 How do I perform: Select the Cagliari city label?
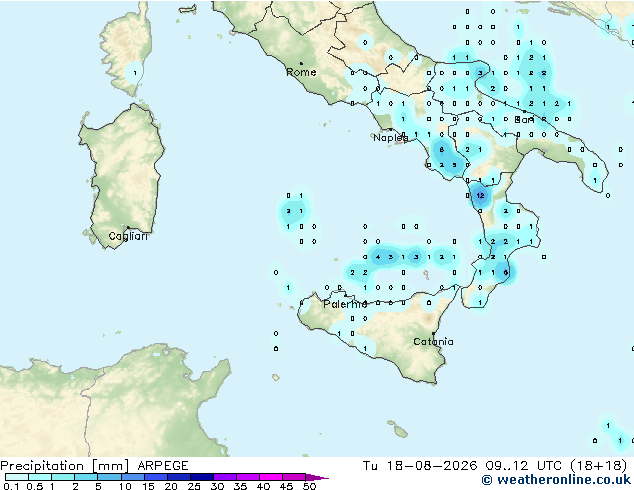coord(128,236)
